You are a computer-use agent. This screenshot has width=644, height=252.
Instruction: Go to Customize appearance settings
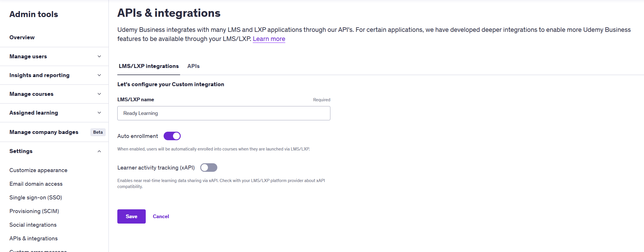coord(38,170)
